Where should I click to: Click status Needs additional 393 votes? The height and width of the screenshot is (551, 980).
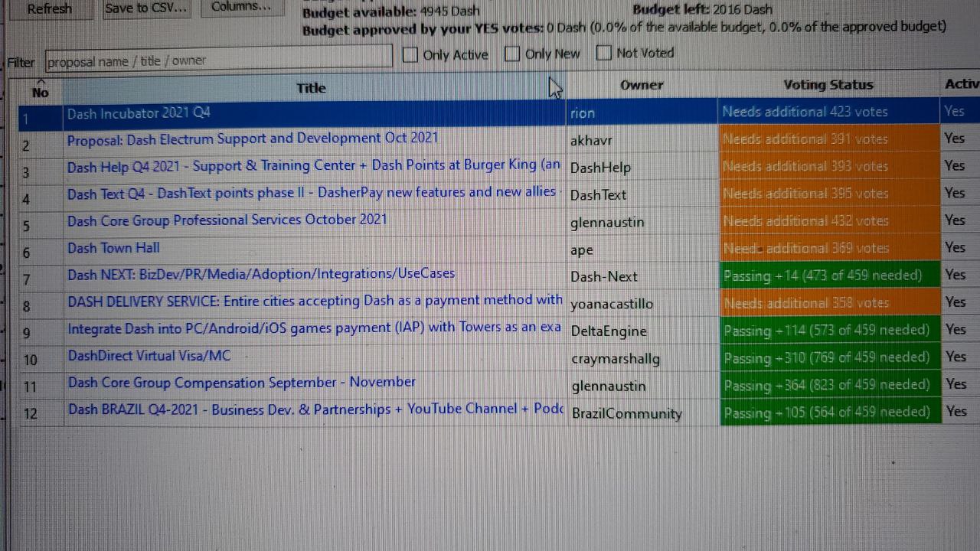[x=829, y=166]
